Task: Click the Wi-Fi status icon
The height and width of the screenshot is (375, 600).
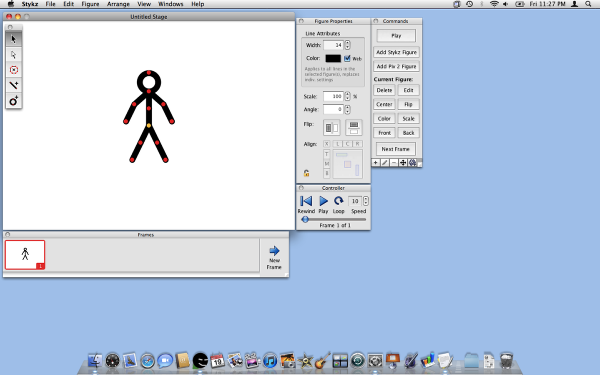Action: pos(494,4)
